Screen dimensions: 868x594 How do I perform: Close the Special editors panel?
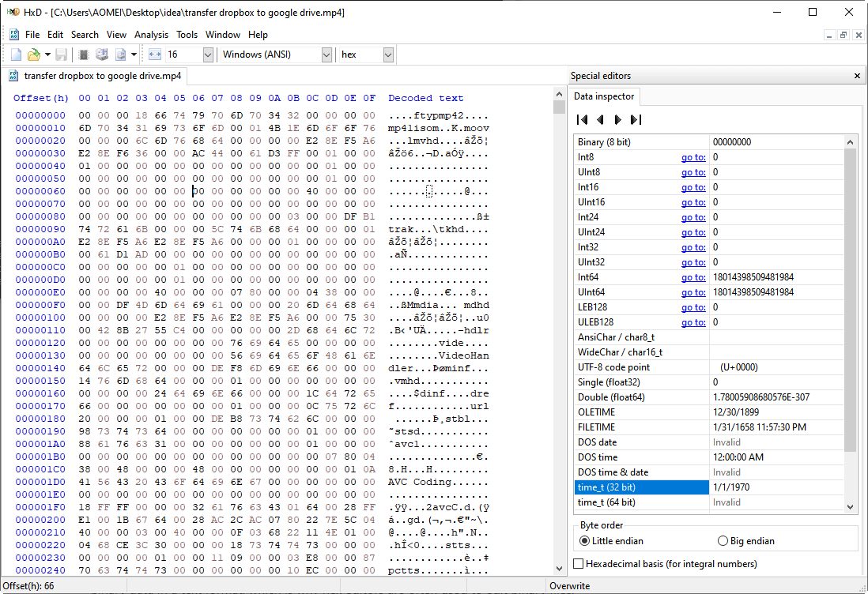pyautogui.click(x=857, y=76)
